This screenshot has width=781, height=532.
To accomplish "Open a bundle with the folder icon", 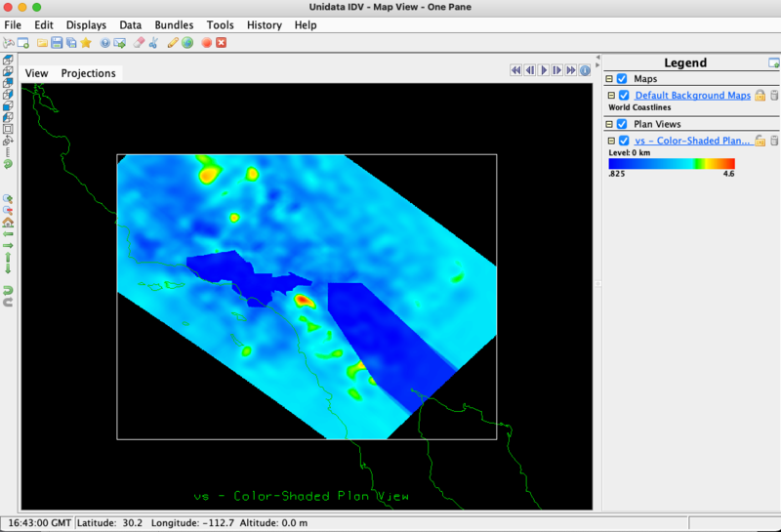I will 42,43.
